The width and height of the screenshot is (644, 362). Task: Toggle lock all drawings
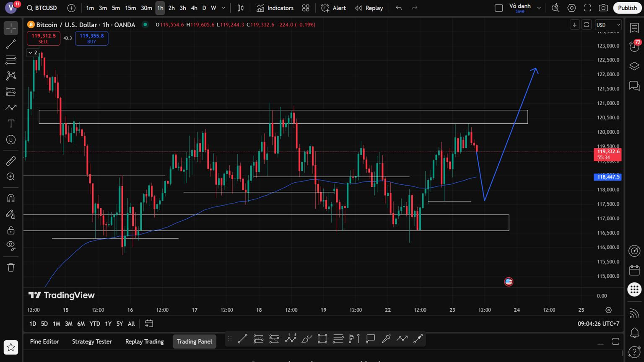click(x=11, y=230)
